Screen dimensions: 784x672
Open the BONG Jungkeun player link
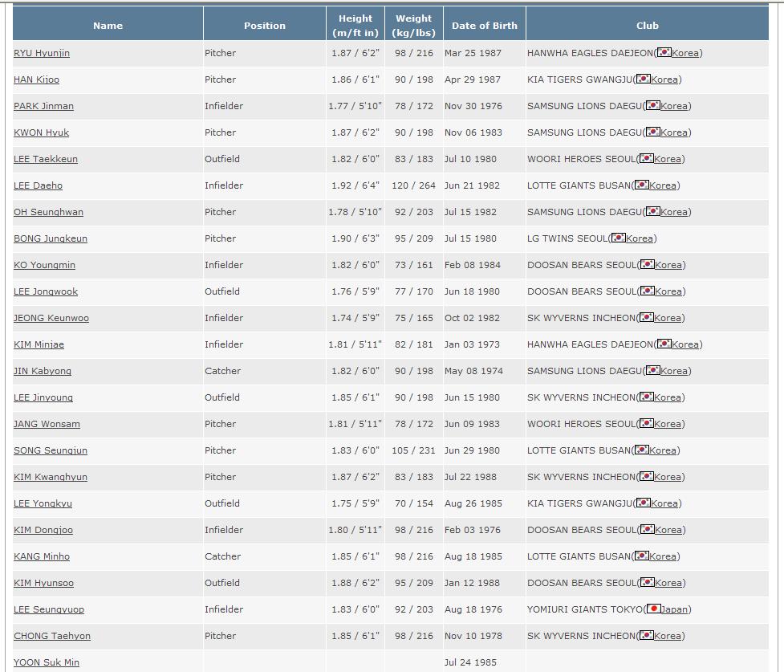[x=51, y=238]
